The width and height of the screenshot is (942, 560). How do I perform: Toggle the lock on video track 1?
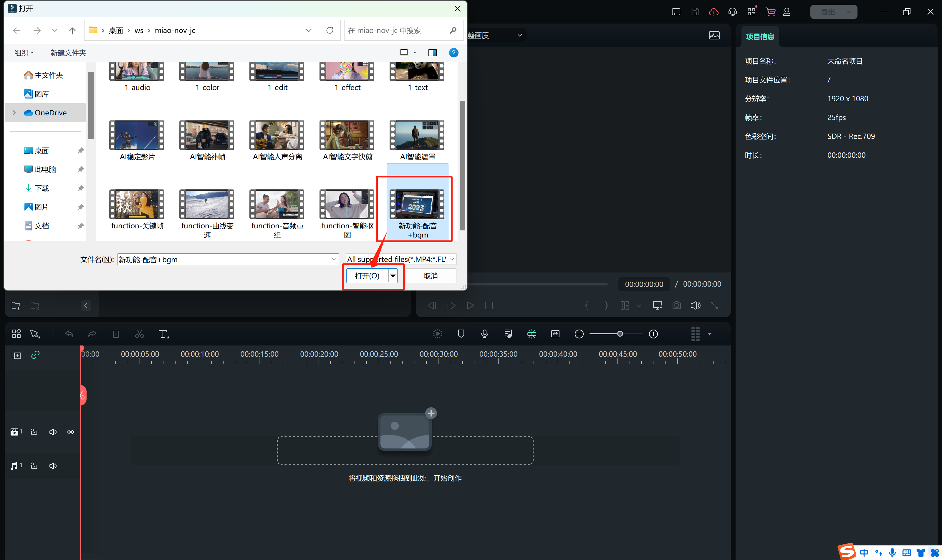click(x=34, y=432)
